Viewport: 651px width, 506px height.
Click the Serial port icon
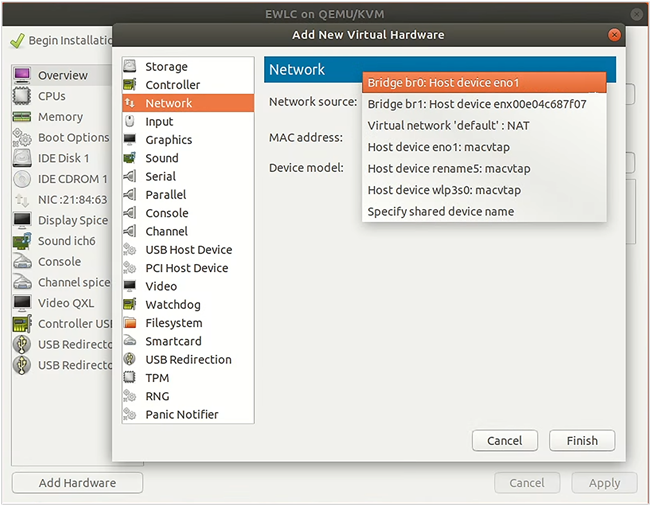click(130, 176)
